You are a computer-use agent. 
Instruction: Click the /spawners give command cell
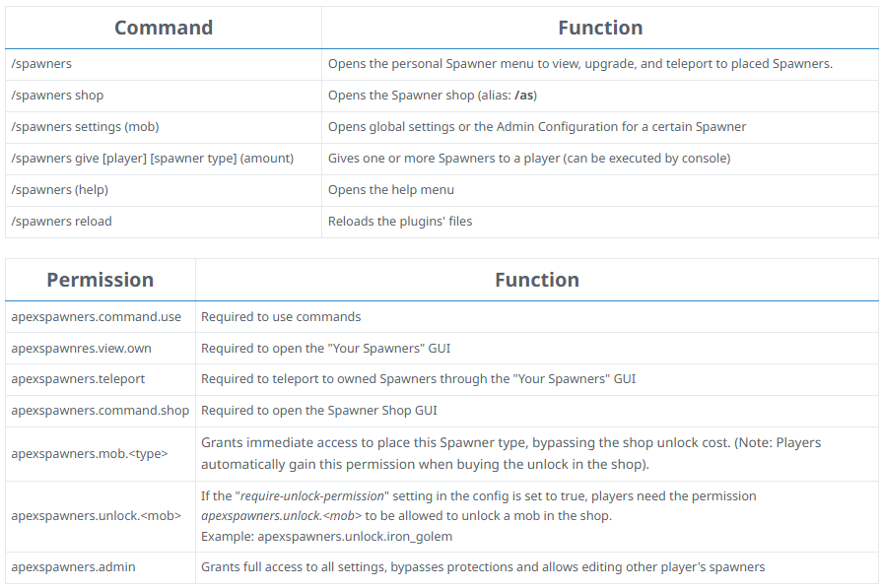click(152, 159)
